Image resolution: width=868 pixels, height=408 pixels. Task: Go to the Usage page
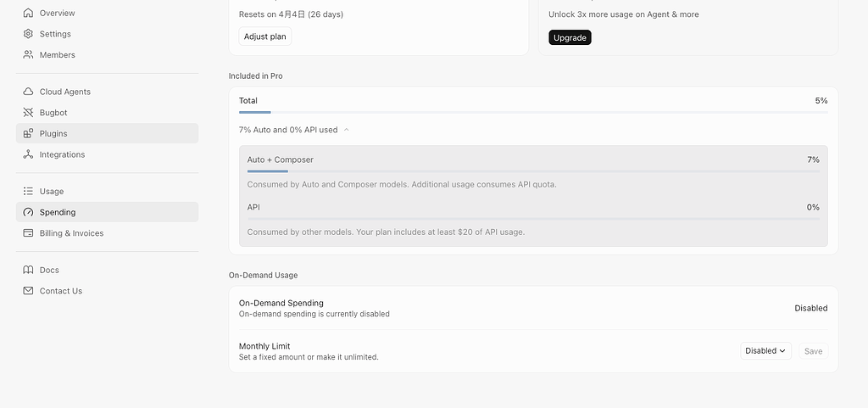pos(107,191)
